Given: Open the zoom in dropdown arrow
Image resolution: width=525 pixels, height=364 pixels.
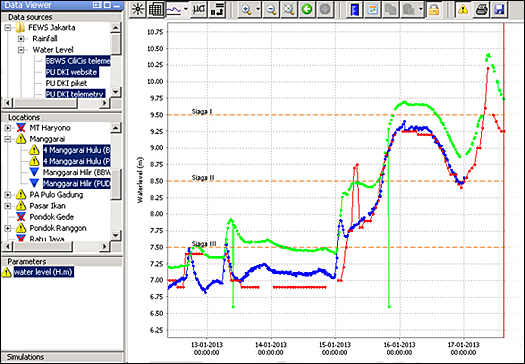Looking at the screenshot, I should pyautogui.click(x=258, y=9).
